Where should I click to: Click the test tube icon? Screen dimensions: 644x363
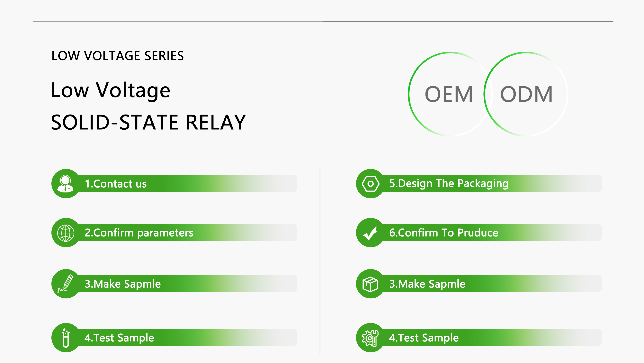coord(66,338)
